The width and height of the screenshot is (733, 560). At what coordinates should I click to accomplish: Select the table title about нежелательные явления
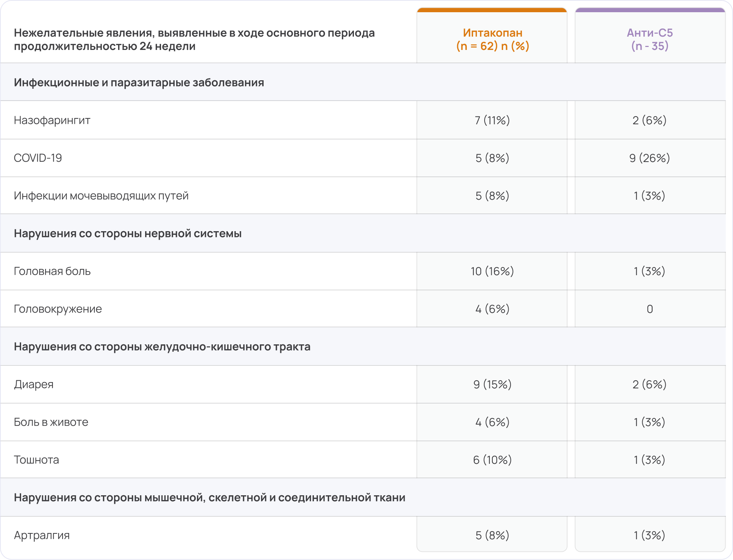pyautogui.click(x=194, y=39)
